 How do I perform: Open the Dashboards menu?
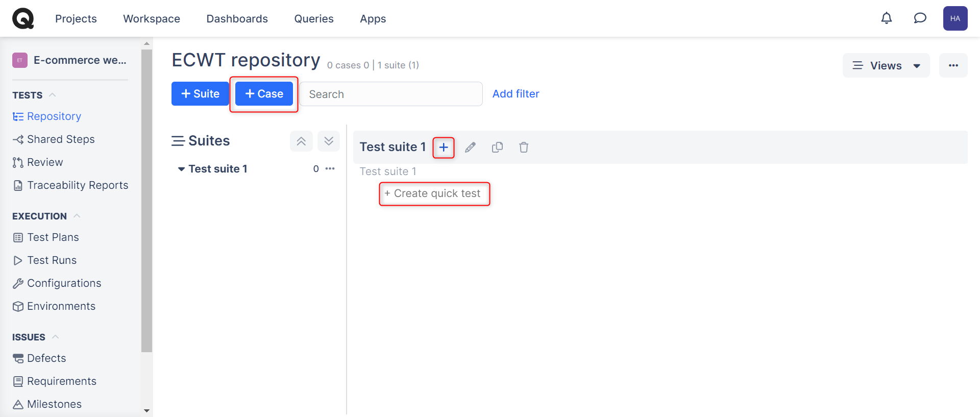(x=237, y=19)
